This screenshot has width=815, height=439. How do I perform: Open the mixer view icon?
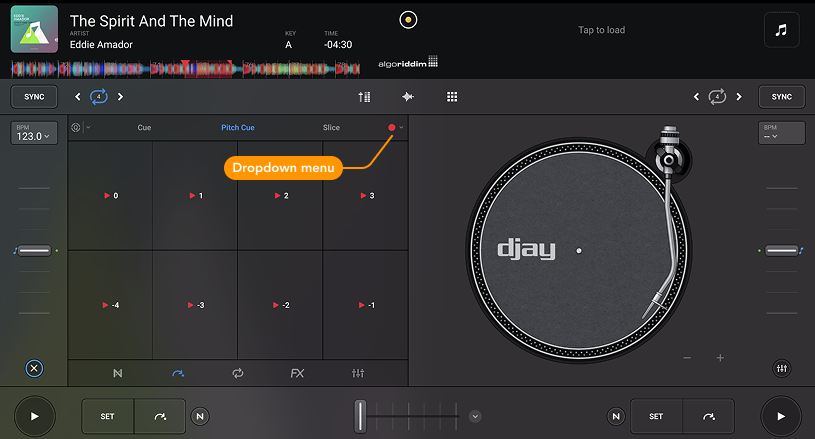tap(364, 97)
